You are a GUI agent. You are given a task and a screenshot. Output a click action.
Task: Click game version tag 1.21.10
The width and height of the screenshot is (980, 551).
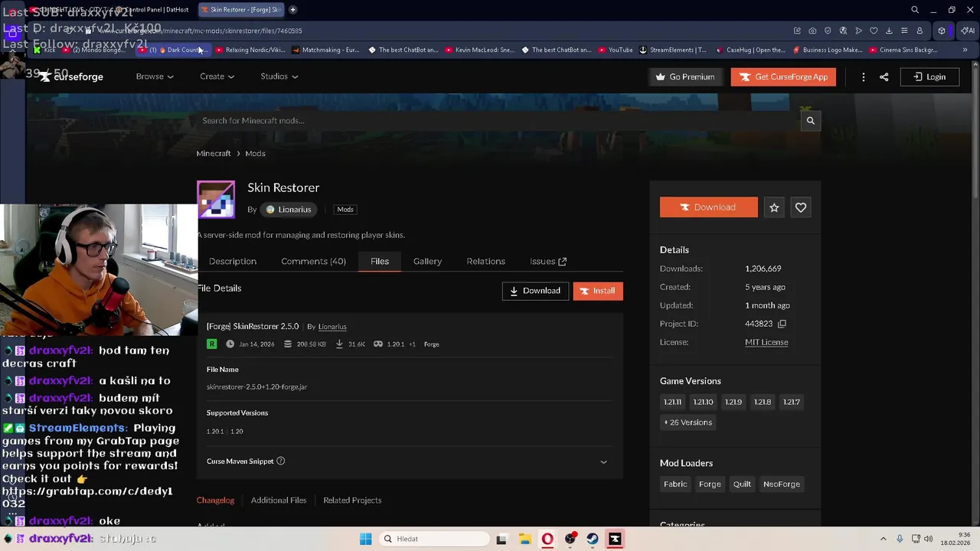click(703, 402)
